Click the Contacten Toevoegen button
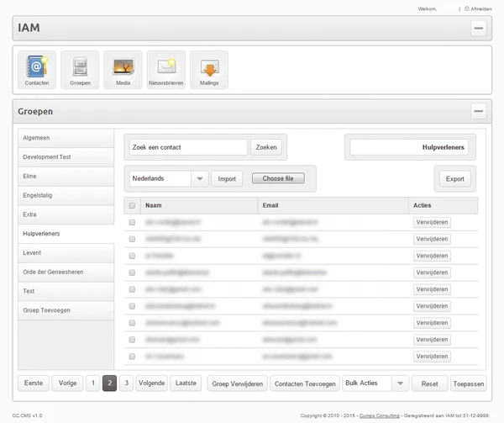This screenshot has height=423, width=504. (x=305, y=383)
